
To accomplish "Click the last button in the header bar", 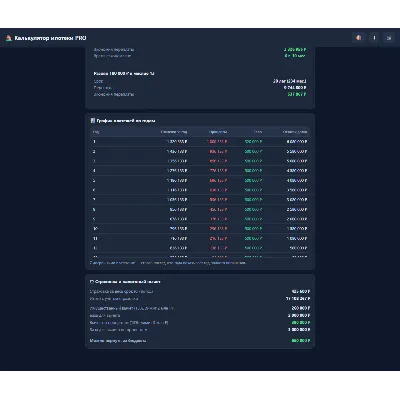I will 389,38.
